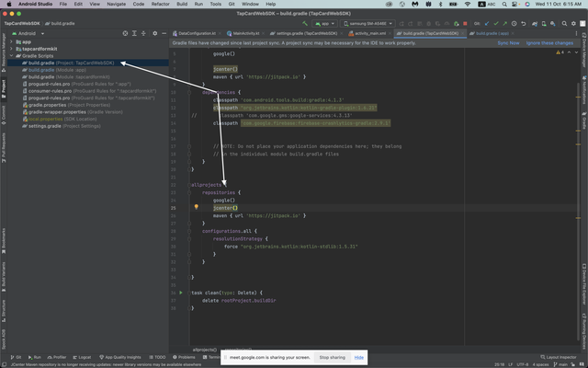Click Expand All icon in Project panel
This screenshot has width=588, height=368.
[x=134, y=33]
